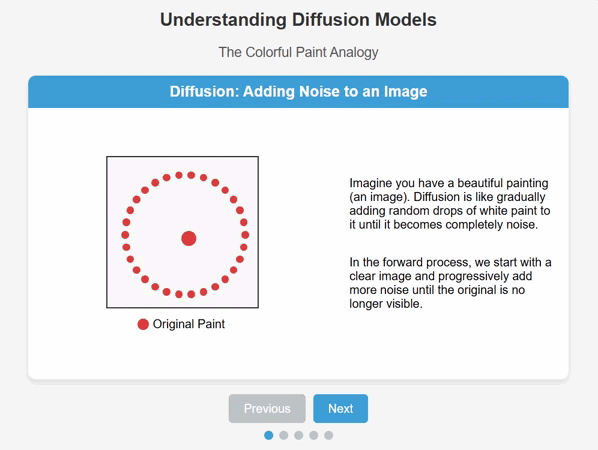
Task: Click the Next button
Action: tap(341, 408)
